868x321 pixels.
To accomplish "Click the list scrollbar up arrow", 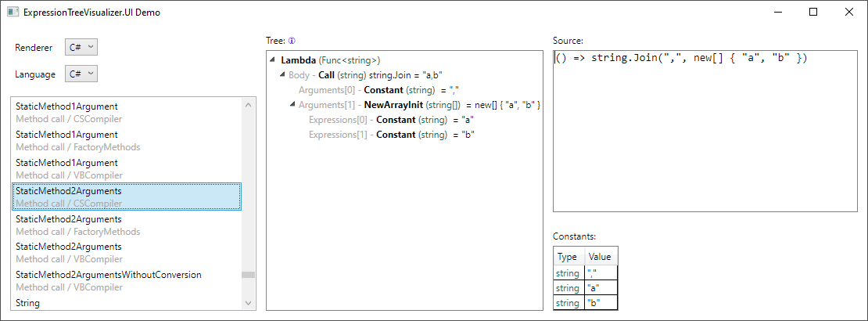I will tap(249, 104).
